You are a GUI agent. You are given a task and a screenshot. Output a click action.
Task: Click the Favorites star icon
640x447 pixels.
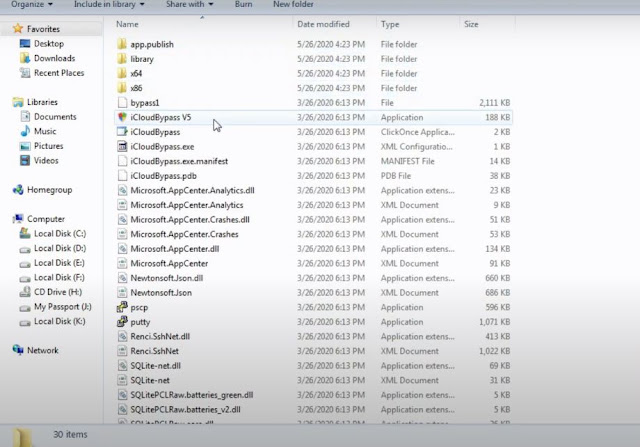click(18, 29)
